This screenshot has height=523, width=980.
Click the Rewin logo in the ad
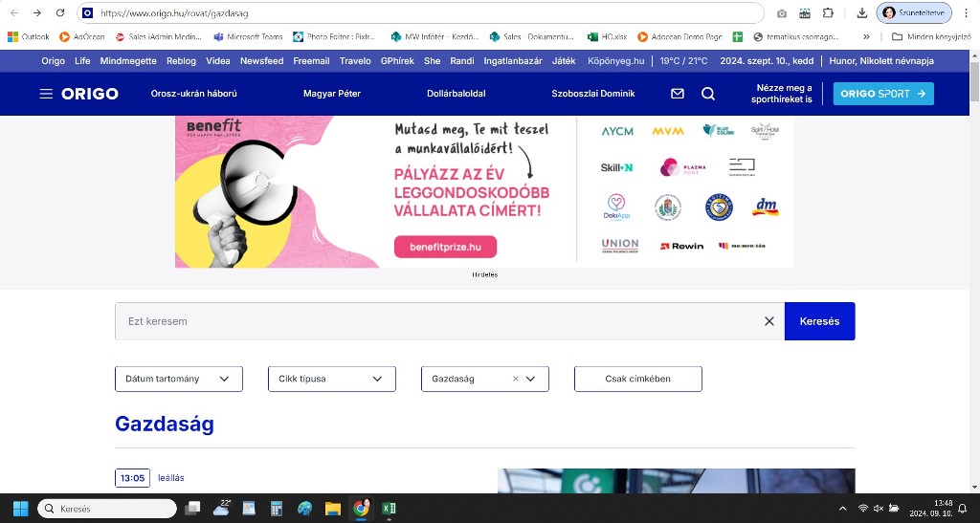coord(681,246)
